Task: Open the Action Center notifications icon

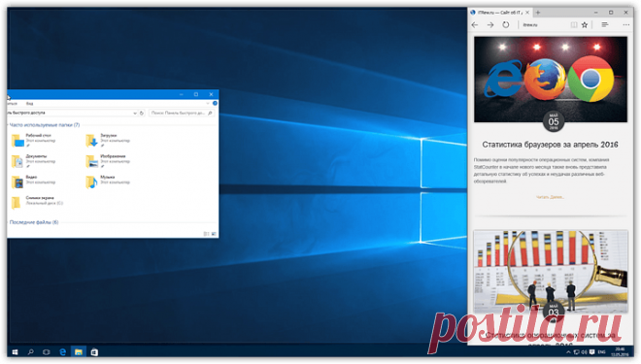Action: 591,352
